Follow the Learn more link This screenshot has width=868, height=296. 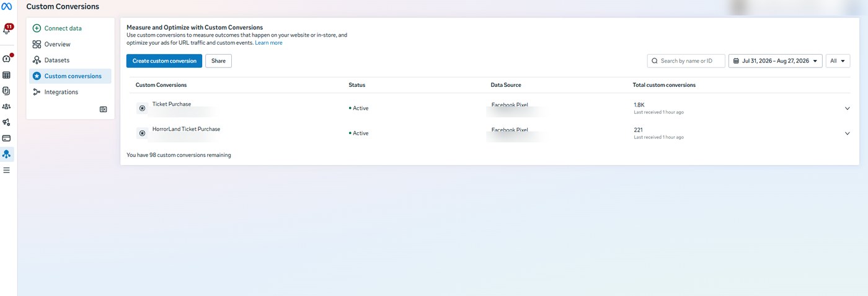point(268,43)
